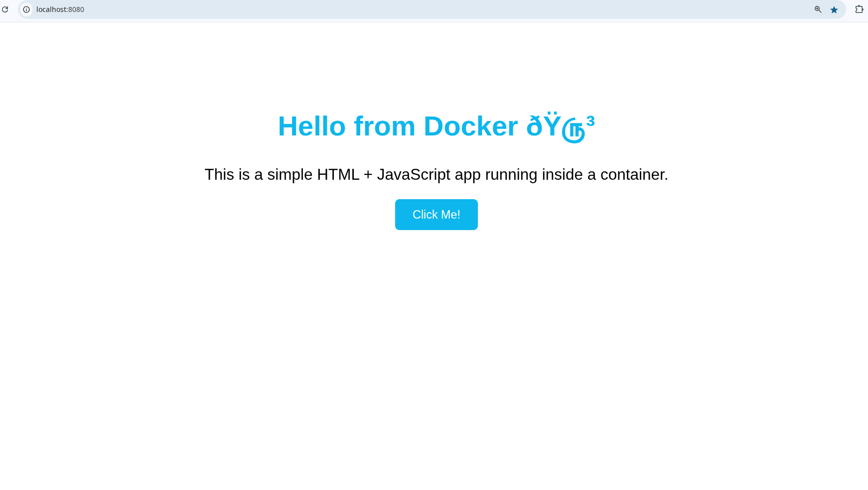Open the site information icon beside localhost:8080
868x490 pixels.
tap(26, 9)
